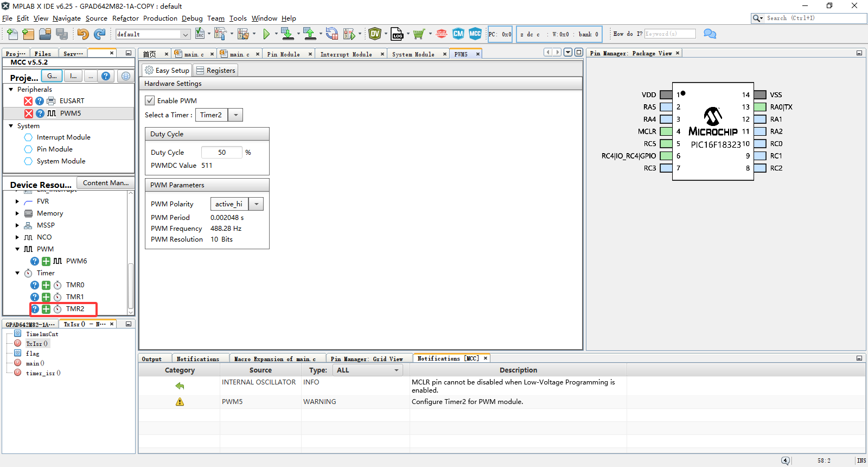Open the Debug menu
This screenshot has width=868, height=467.
(192, 18)
